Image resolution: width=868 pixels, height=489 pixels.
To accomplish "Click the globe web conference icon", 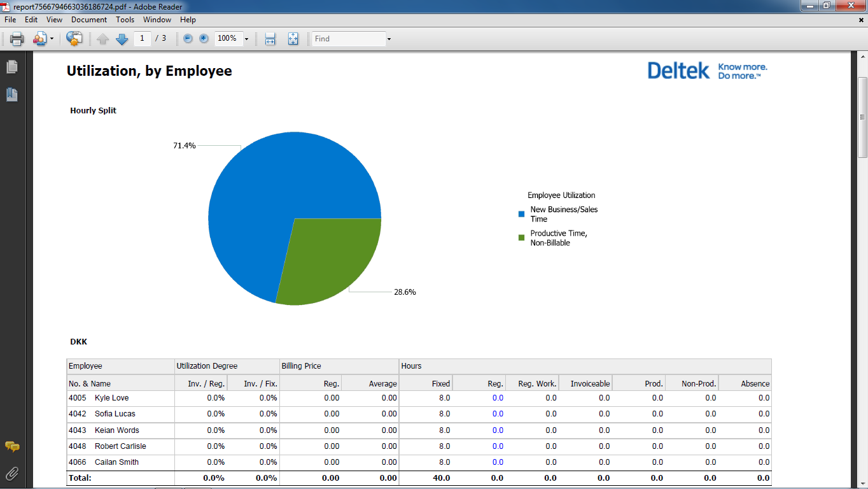I will click(x=74, y=39).
